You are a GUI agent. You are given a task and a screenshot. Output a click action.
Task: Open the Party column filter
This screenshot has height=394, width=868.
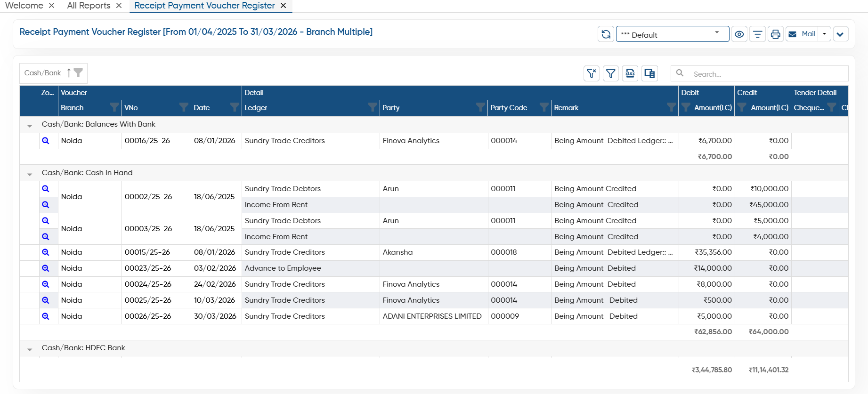[x=480, y=108]
